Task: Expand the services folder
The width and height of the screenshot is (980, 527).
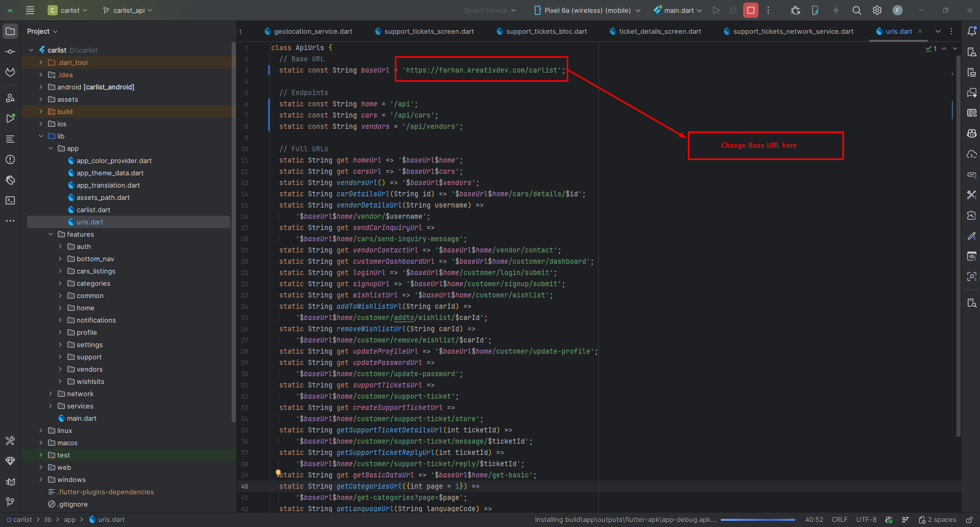Action: point(51,406)
